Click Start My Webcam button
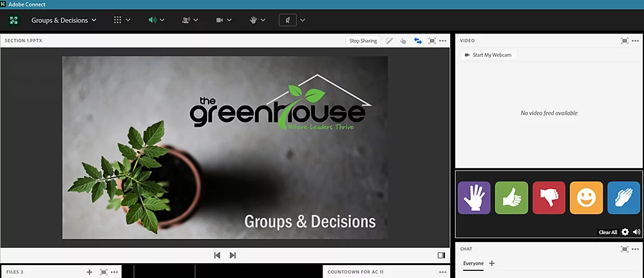The height and width of the screenshot is (278, 644). pos(488,55)
